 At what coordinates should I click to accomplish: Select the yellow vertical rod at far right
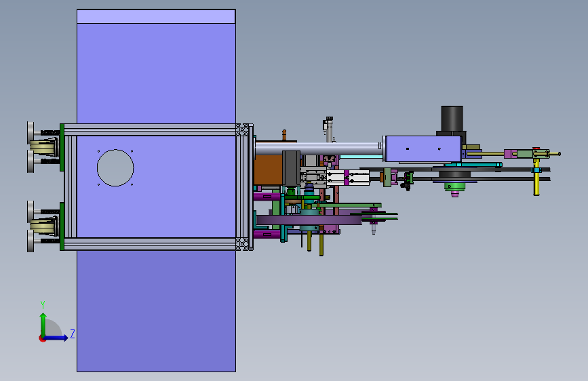536,177
